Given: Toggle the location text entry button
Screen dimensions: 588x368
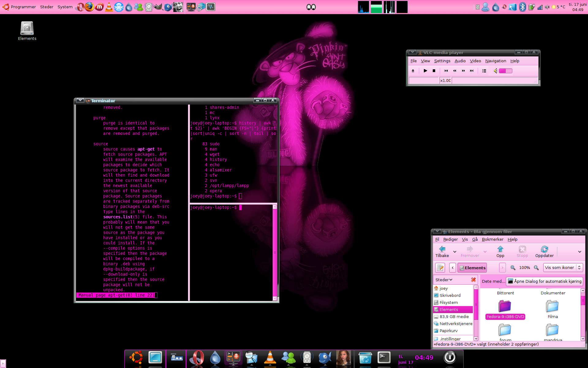Looking at the screenshot, I should pyautogui.click(x=440, y=268).
